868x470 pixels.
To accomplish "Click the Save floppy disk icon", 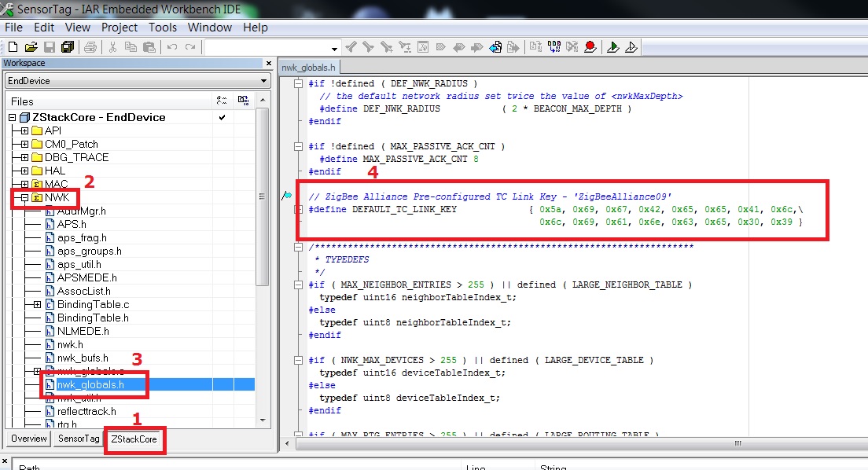I will tap(50, 47).
